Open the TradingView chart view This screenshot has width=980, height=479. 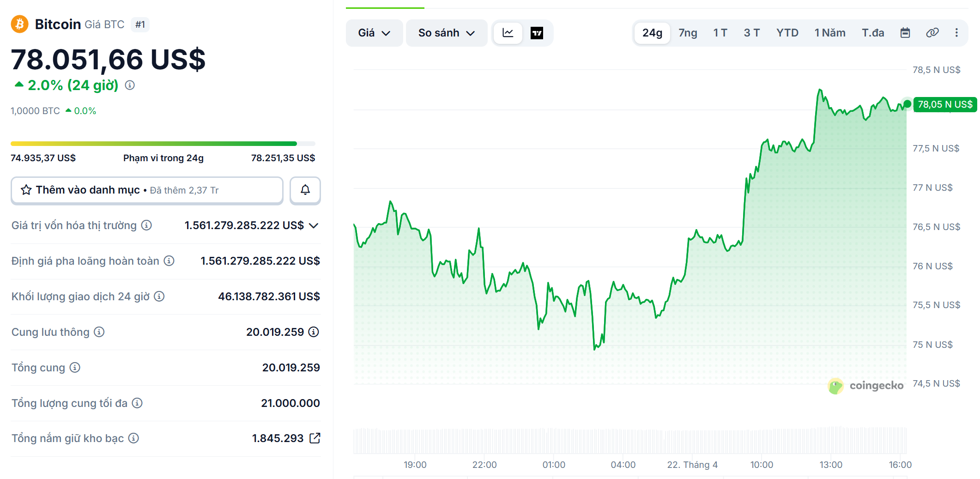pyautogui.click(x=538, y=33)
